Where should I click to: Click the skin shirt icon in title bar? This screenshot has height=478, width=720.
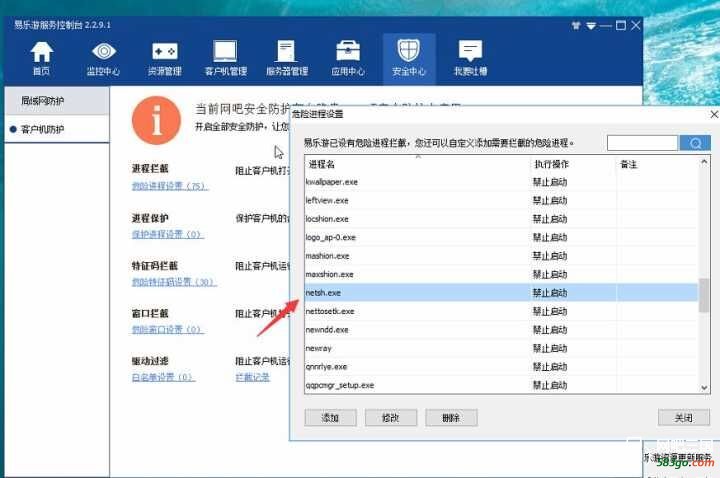point(576,26)
